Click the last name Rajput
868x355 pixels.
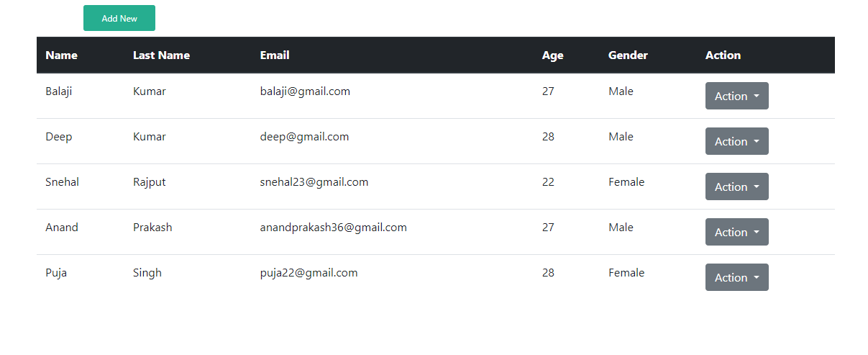coord(149,182)
